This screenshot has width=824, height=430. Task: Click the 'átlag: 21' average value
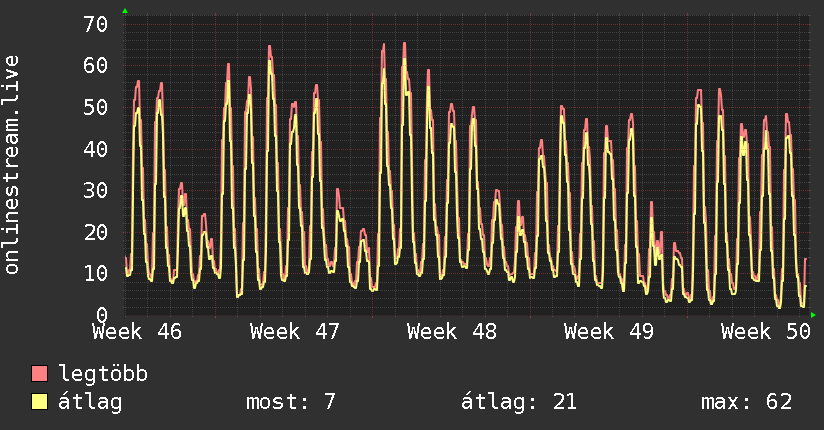click(519, 402)
